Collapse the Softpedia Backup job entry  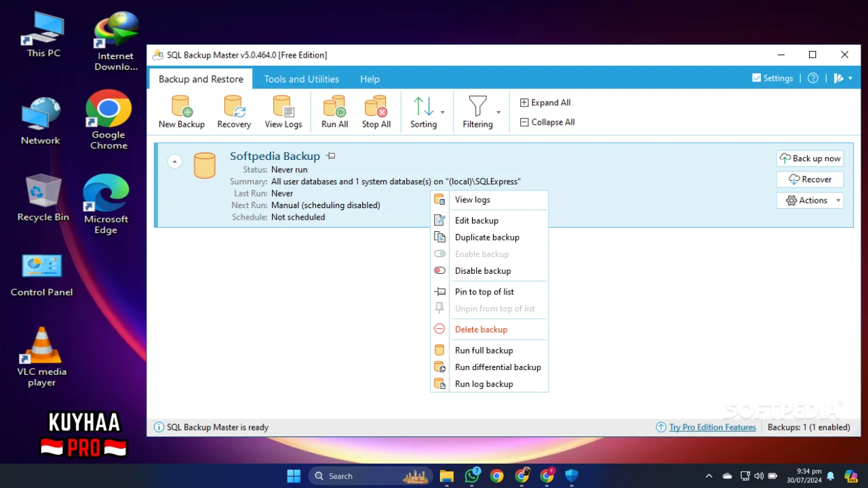175,161
